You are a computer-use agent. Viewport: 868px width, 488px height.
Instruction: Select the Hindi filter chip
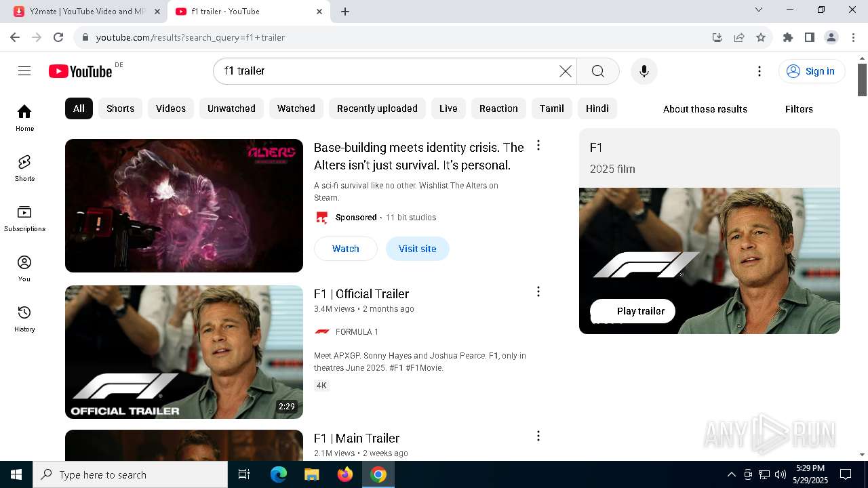click(x=597, y=108)
